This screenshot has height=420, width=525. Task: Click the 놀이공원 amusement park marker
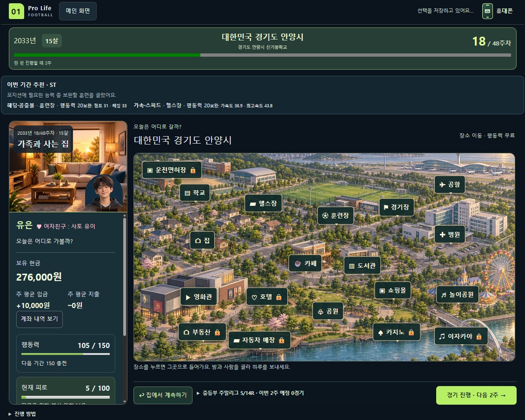(458, 295)
